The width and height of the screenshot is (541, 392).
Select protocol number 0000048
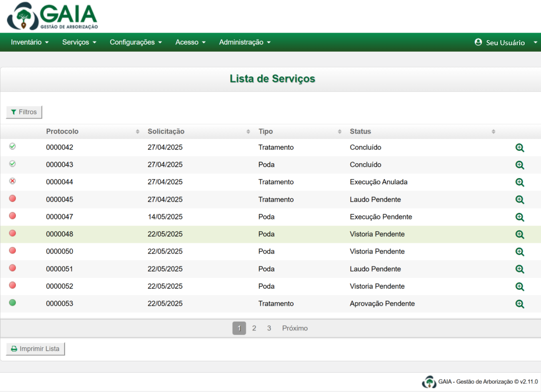point(59,234)
